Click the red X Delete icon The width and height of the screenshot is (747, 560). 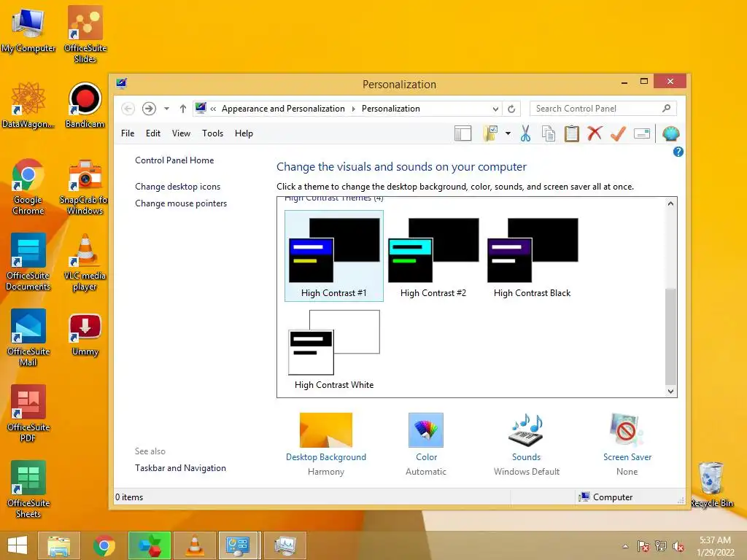[x=595, y=133]
